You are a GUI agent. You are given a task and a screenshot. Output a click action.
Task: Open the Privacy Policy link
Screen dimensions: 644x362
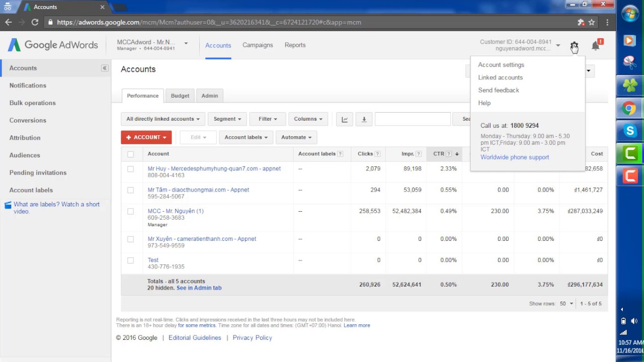(x=252, y=338)
